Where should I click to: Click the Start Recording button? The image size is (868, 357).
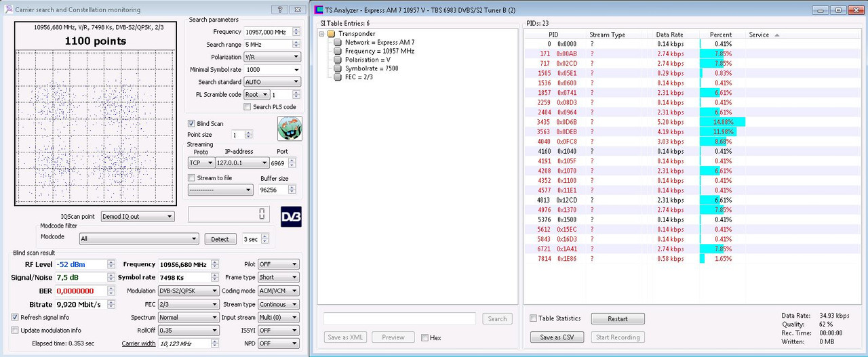pyautogui.click(x=618, y=337)
